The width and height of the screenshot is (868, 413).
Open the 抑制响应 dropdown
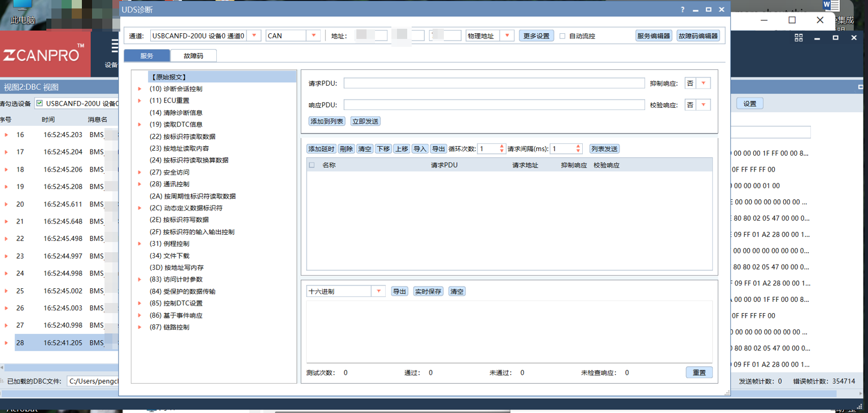click(703, 84)
